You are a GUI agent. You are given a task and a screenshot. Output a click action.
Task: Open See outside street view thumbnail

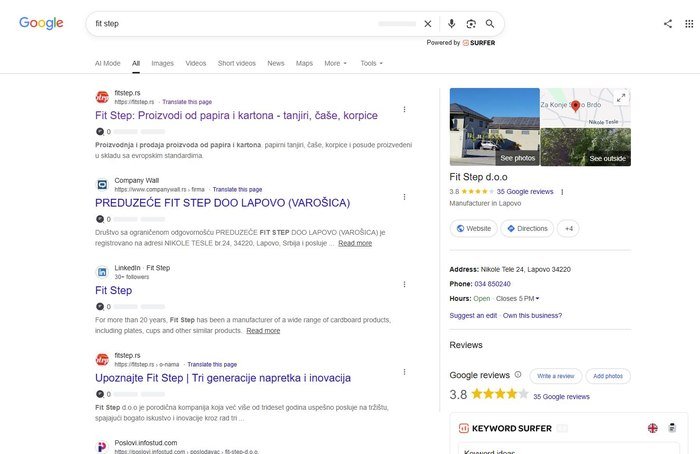coord(586,147)
